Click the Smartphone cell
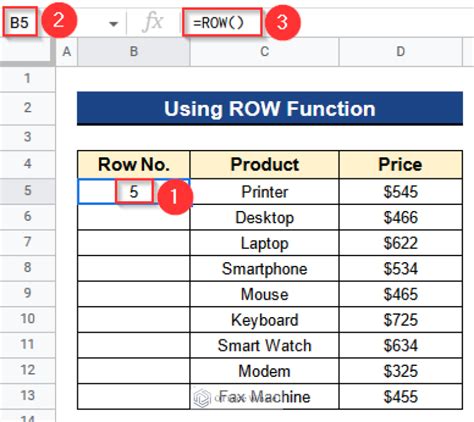Viewport: 474px width, 422px height. (264, 268)
